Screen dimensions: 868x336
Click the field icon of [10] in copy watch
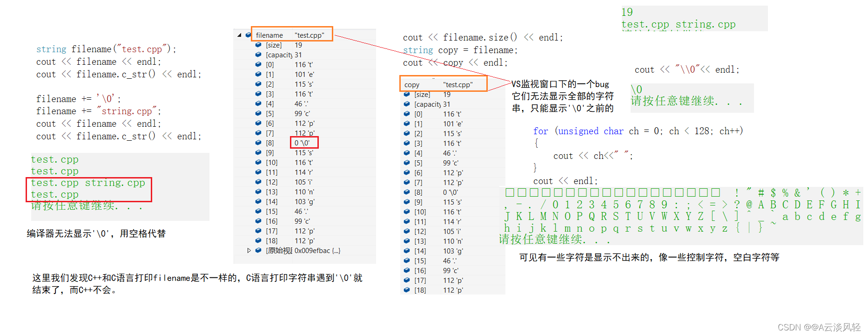[407, 212]
